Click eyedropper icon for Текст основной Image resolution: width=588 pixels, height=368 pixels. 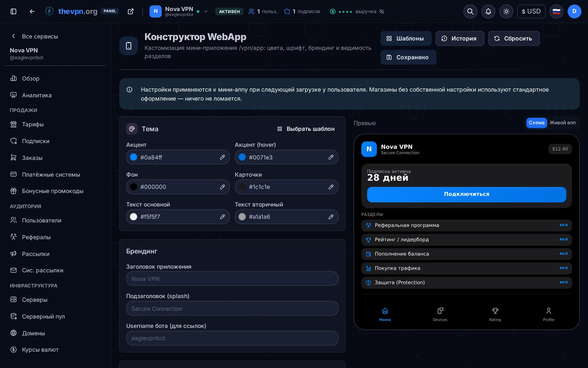tap(222, 217)
